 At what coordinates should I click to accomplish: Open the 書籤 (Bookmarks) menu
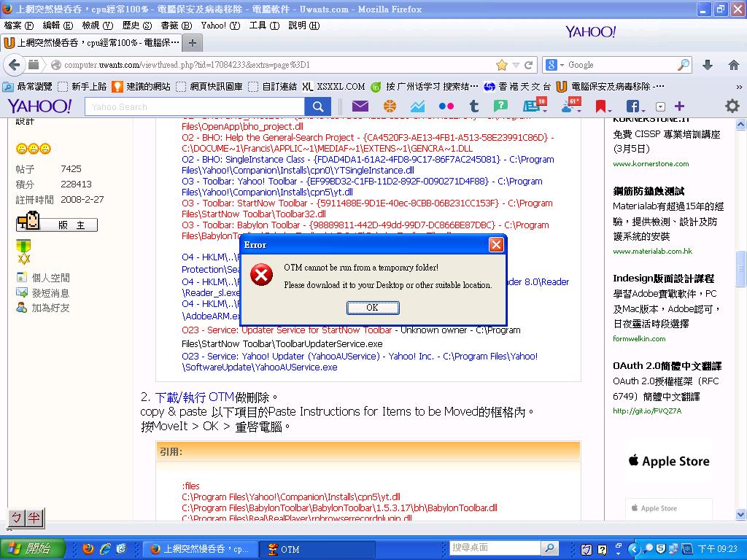(x=177, y=26)
